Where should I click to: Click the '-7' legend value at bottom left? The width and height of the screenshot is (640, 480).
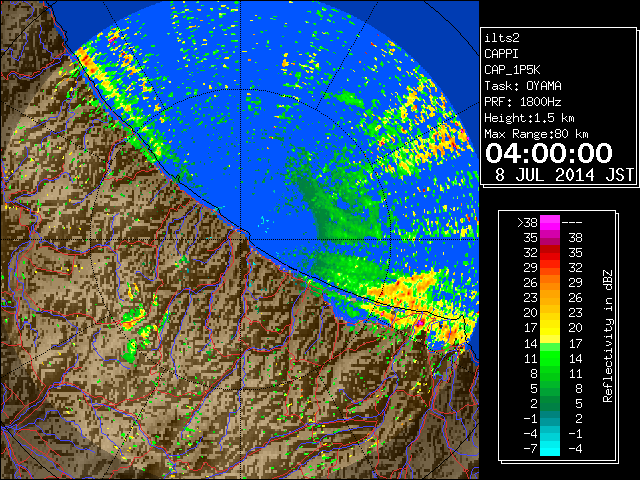click(530, 449)
